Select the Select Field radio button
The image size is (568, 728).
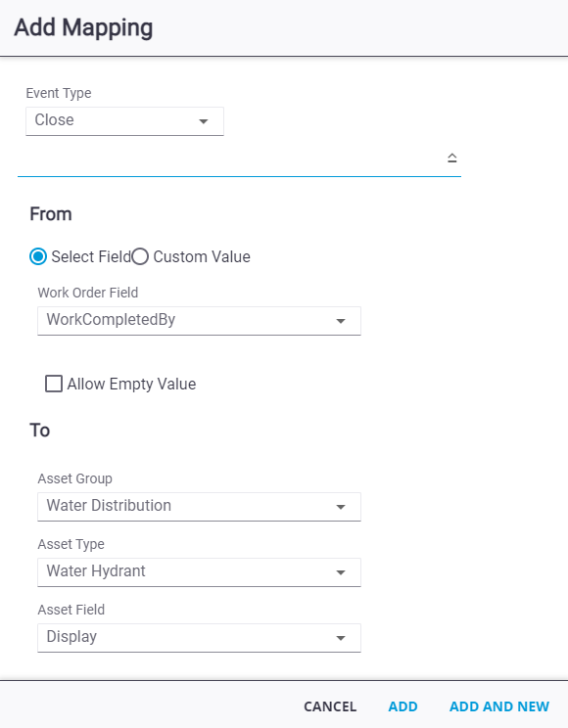38,256
